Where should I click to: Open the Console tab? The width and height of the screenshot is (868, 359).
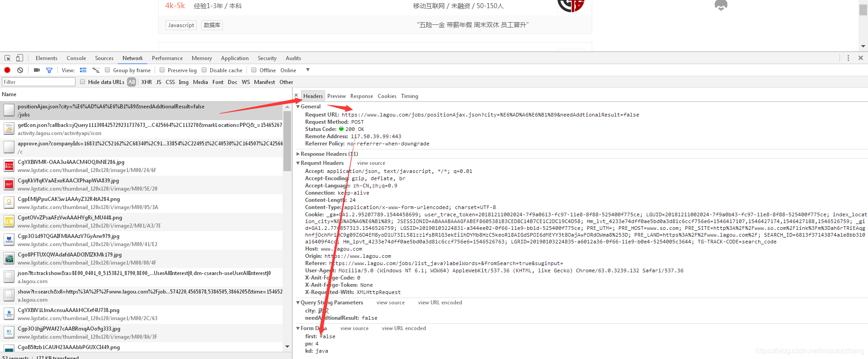pyautogui.click(x=76, y=58)
